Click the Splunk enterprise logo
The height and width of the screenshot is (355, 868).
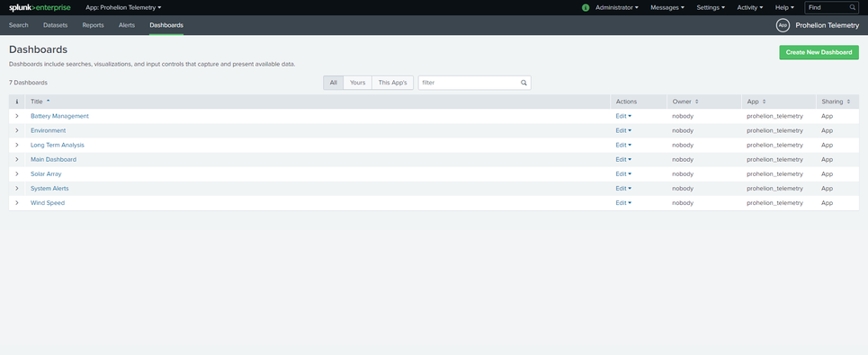40,8
